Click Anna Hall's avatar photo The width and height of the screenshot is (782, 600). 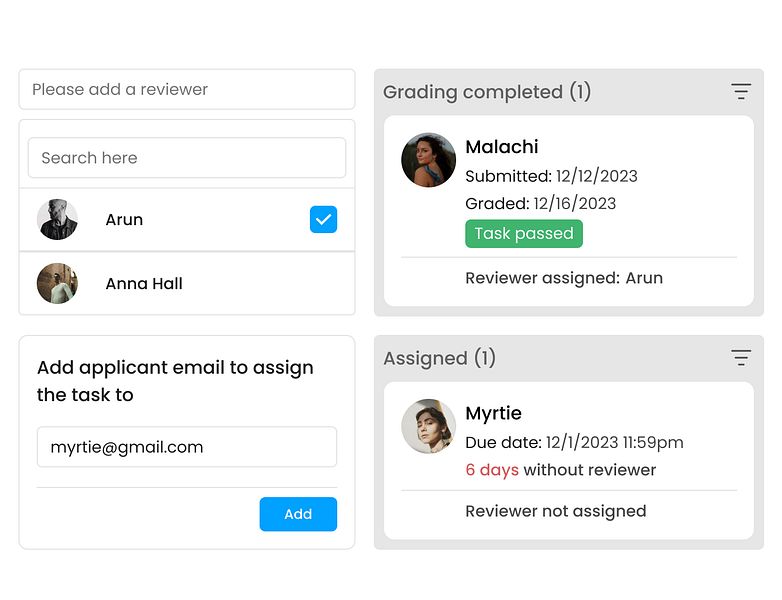57,283
